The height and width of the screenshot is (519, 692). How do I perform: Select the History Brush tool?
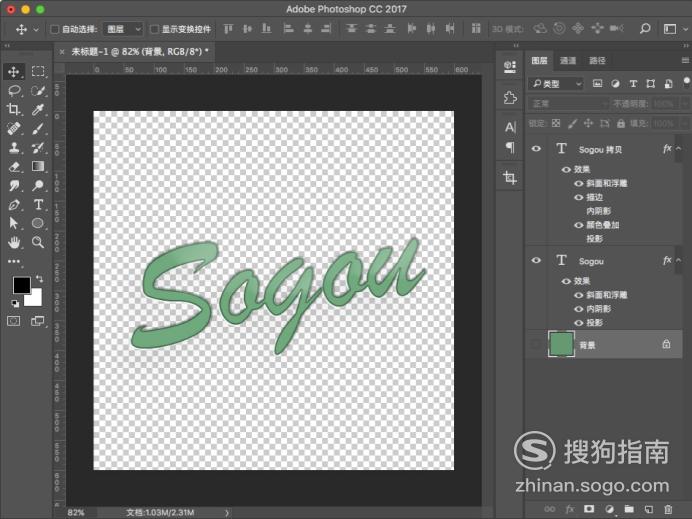point(38,147)
